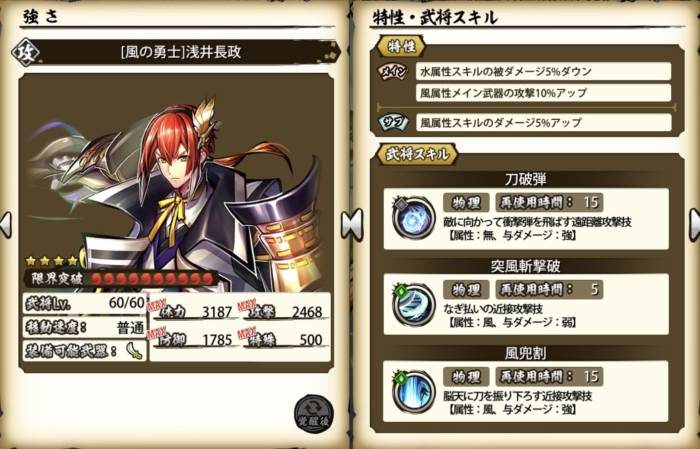Select the 水属性スキルの被ダメージ5%ダウン trait

pos(543,71)
